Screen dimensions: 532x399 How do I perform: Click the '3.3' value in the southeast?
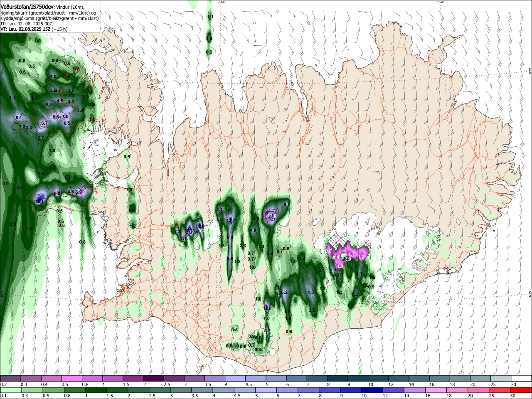[x=355, y=294]
